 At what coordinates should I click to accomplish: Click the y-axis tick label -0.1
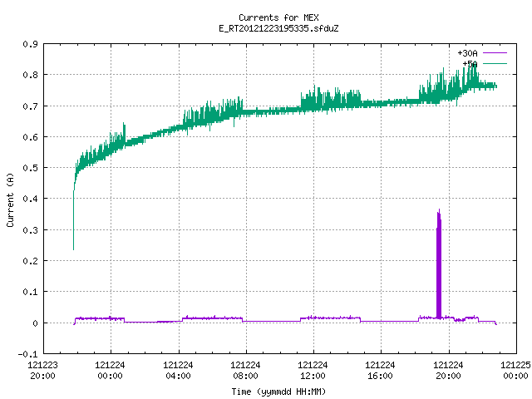(27, 354)
